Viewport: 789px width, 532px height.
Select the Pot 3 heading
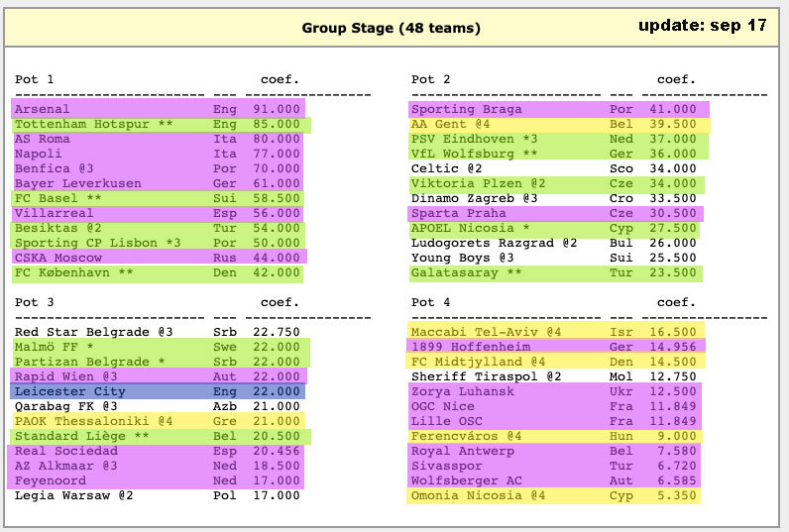35,302
